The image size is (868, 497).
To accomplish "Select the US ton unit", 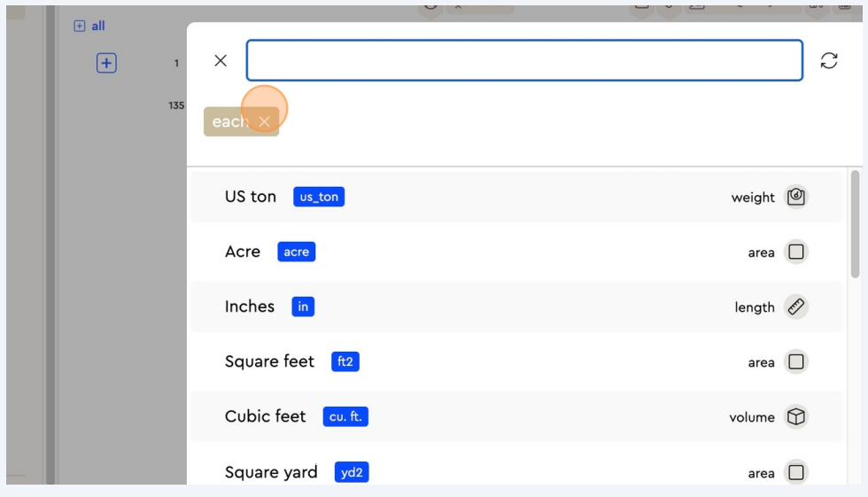I will pos(251,197).
